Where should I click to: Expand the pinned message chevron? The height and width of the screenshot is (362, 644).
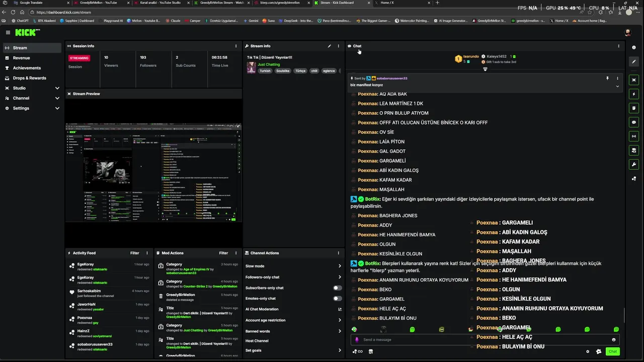click(x=617, y=86)
